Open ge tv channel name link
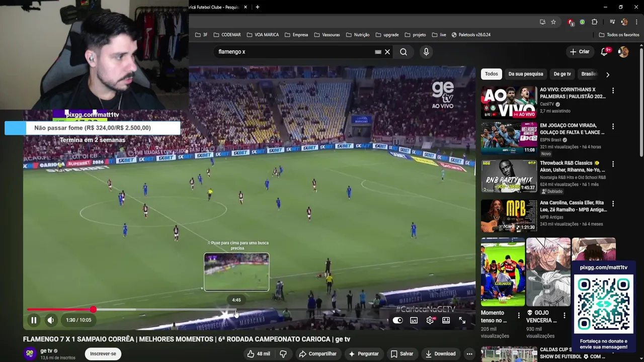 (46, 350)
